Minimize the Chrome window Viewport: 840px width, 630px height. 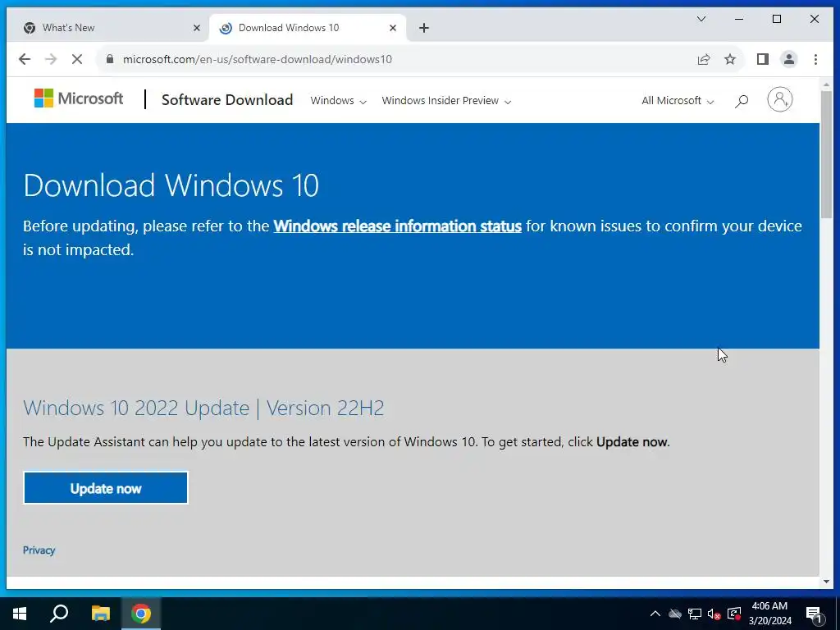[739, 19]
